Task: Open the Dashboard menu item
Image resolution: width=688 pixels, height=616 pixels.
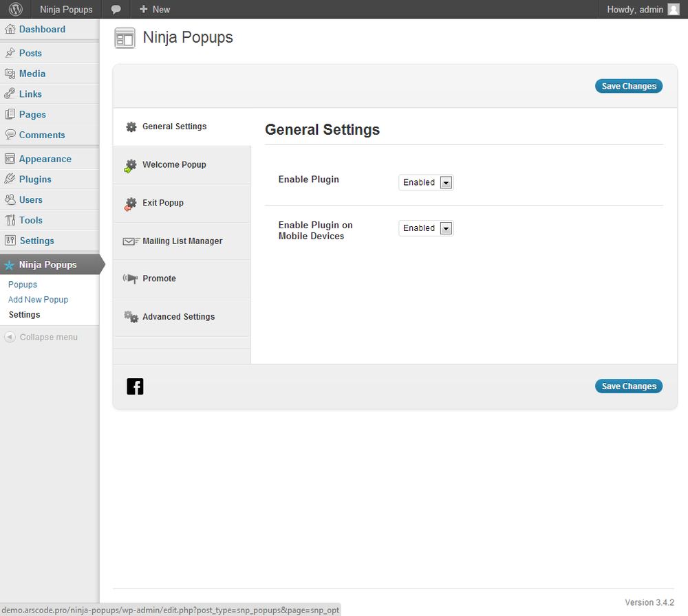Action: click(x=50, y=30)
